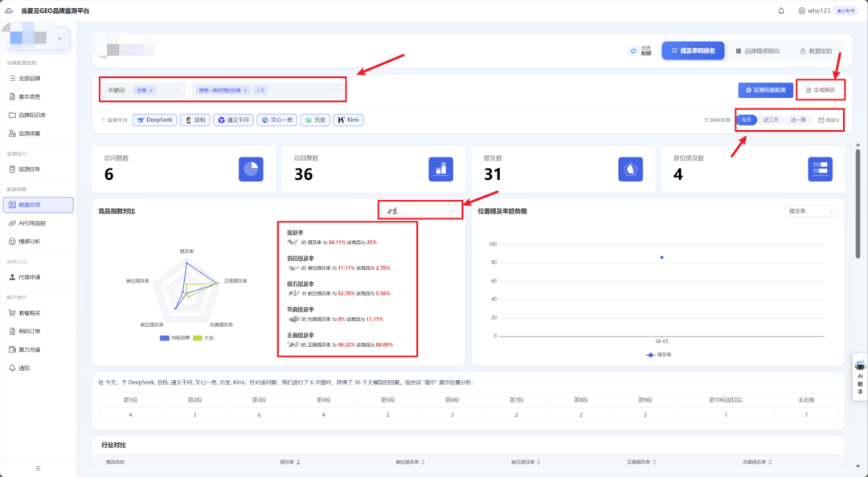Click the 生成报告 button
Screen dimensions: 868x477
821,90
